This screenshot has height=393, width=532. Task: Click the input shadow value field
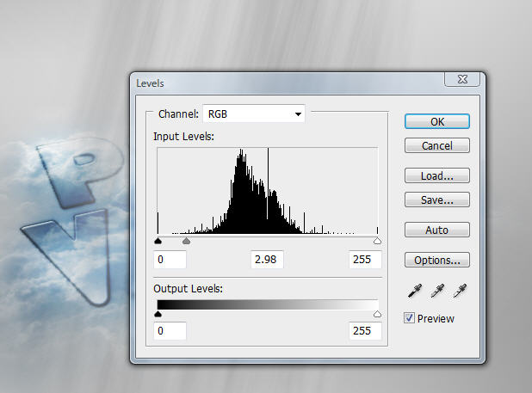170,260
